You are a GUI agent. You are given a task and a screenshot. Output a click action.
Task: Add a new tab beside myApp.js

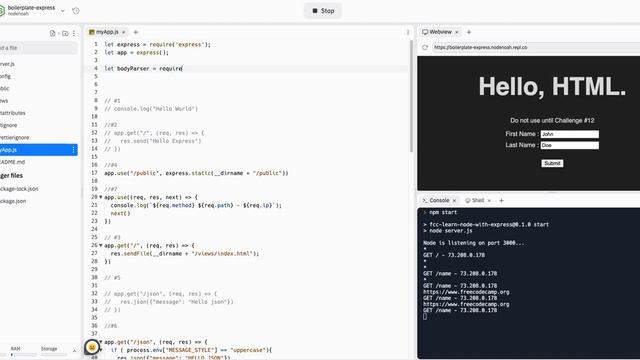click(136, 32)
